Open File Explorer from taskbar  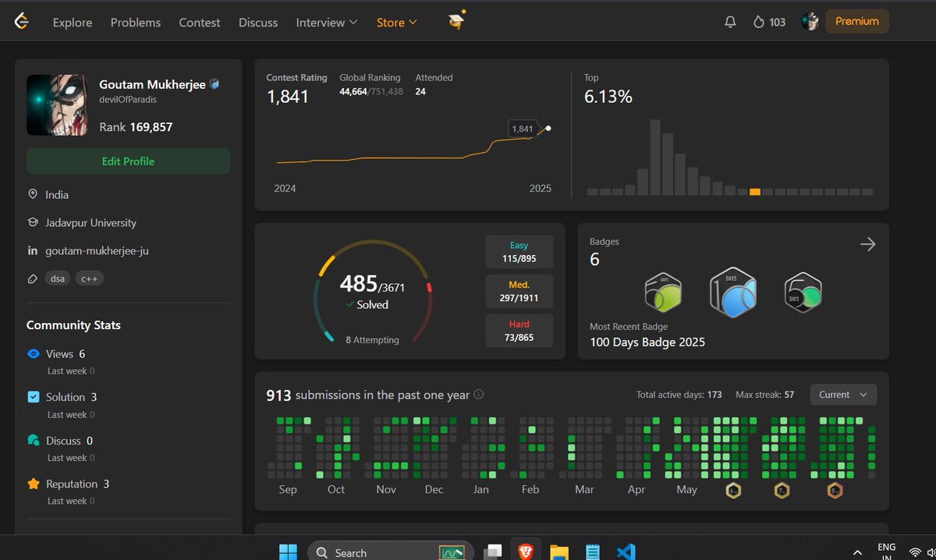tap(558, 551)
